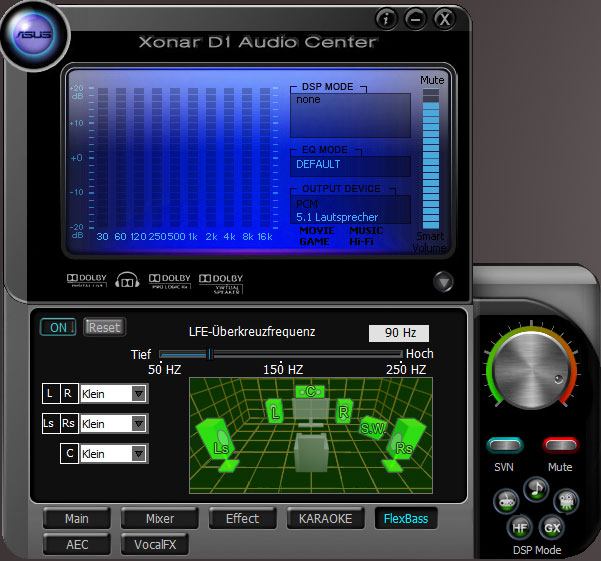Open the C speaker size dropdown

[x=139, y=454]
